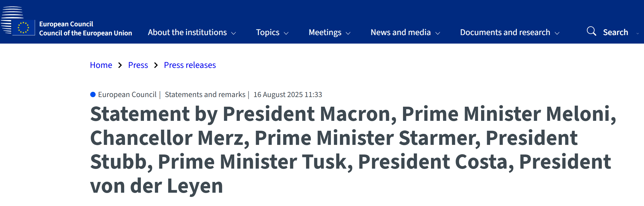The width and height of the screenshot is (644, 206).
Task: Click the Search text label
Action: [615, 32]
